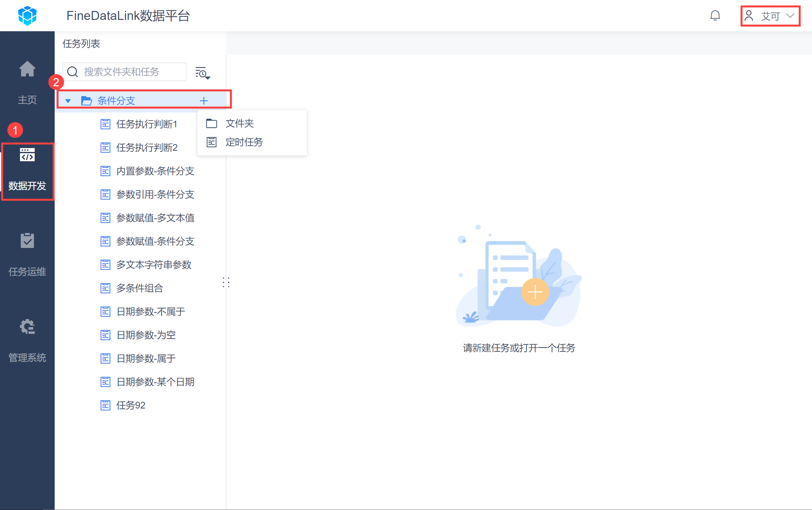Open the 艾可 user dropdown
The width and height of the screenshot is (812, 510).
770,16
